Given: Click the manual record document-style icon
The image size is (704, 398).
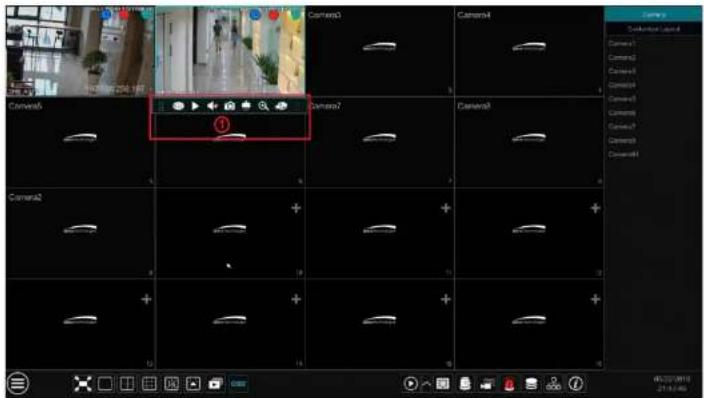Looking at the screenshot, I should (x=465, y=384).
